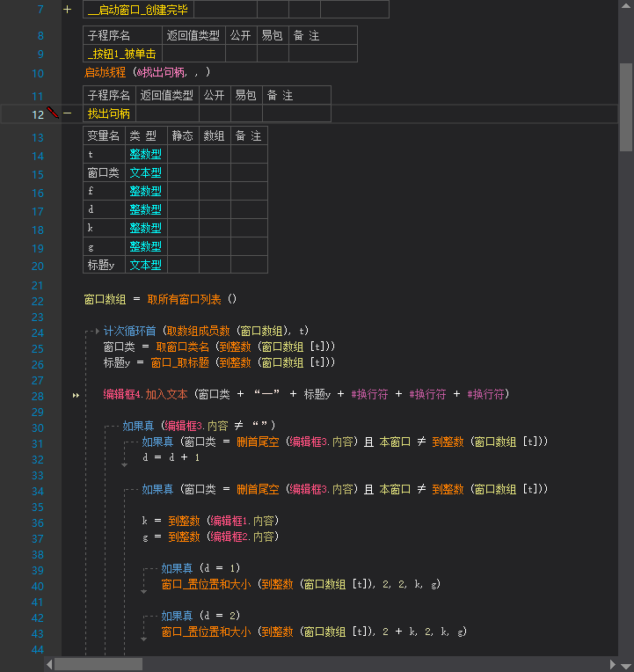Viewport: 634px width, 672px height.
Task: Click the double-arrow marker beside line 28
Action: click(76, 395)
